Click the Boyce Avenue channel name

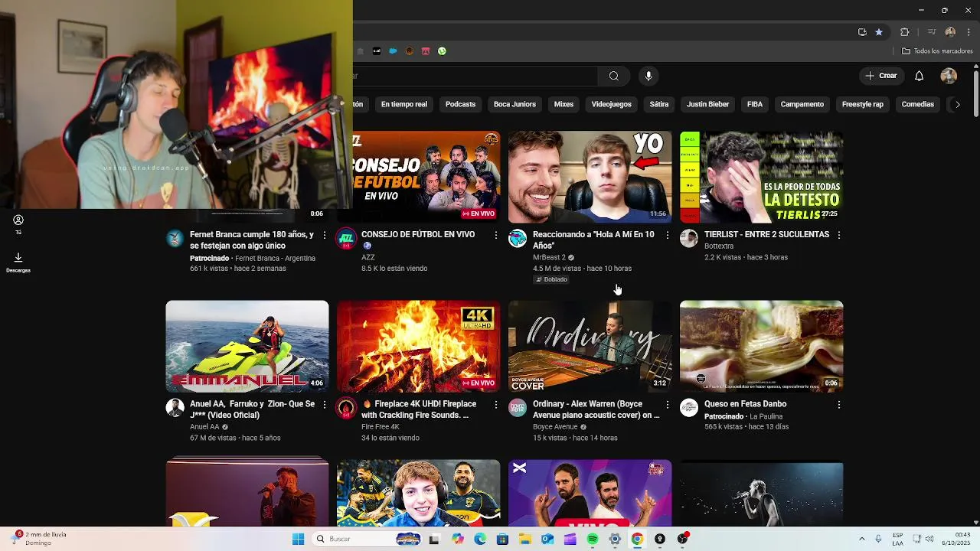(x=555, y=427)
